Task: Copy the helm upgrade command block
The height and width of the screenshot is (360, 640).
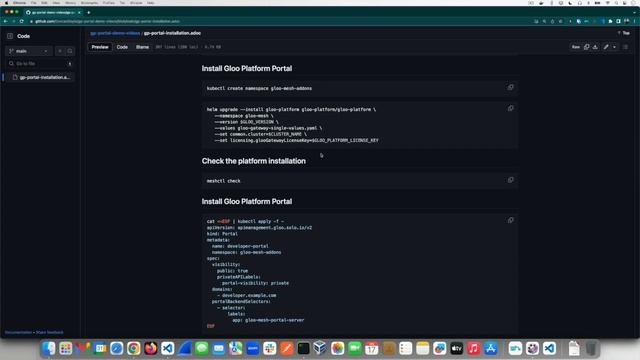Action: tap(511, 109)
